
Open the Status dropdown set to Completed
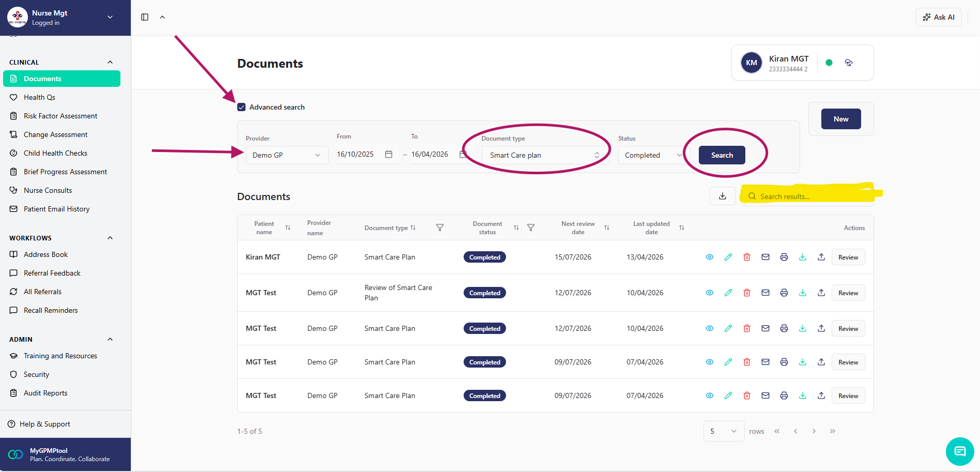pyautogui.click(x=651, y=155)
